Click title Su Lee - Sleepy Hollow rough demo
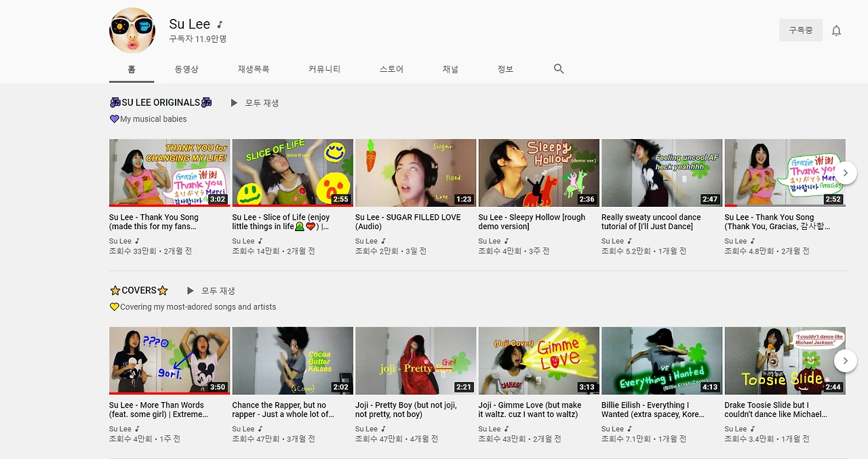 532,222
